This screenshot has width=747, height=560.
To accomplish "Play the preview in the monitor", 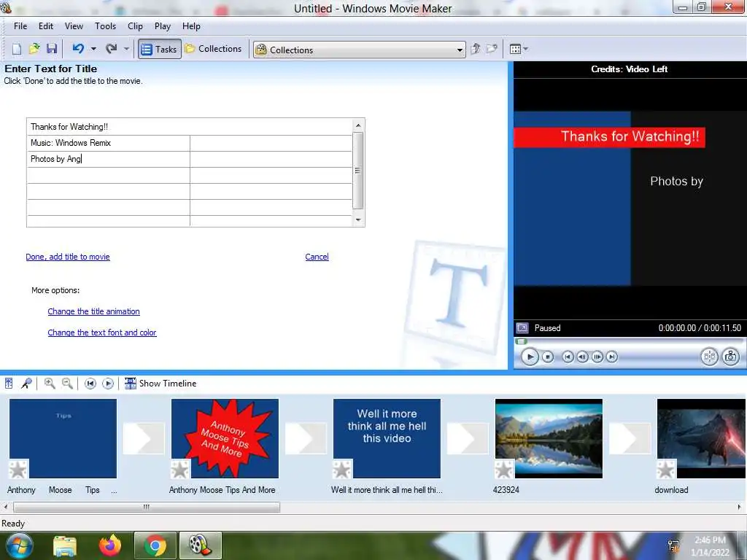I will 530,357.
